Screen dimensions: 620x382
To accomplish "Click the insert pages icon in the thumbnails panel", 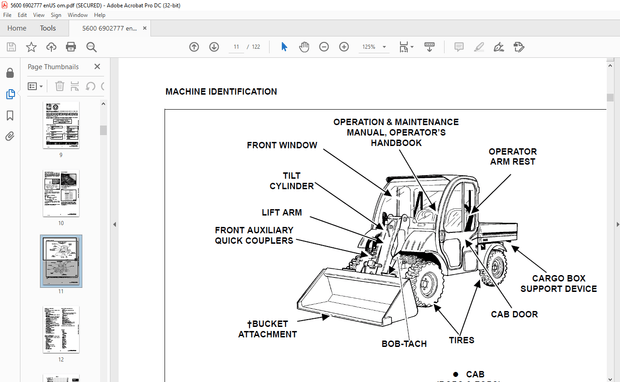I will [x=74, y=86].
